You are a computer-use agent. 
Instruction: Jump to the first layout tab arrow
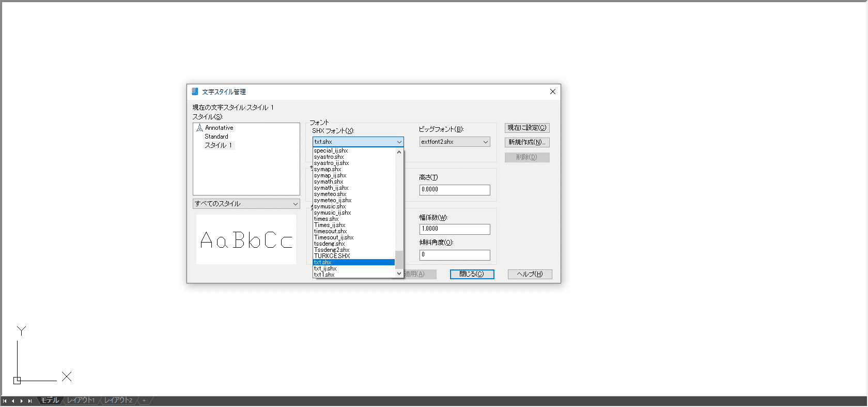(x=5, y=401)
